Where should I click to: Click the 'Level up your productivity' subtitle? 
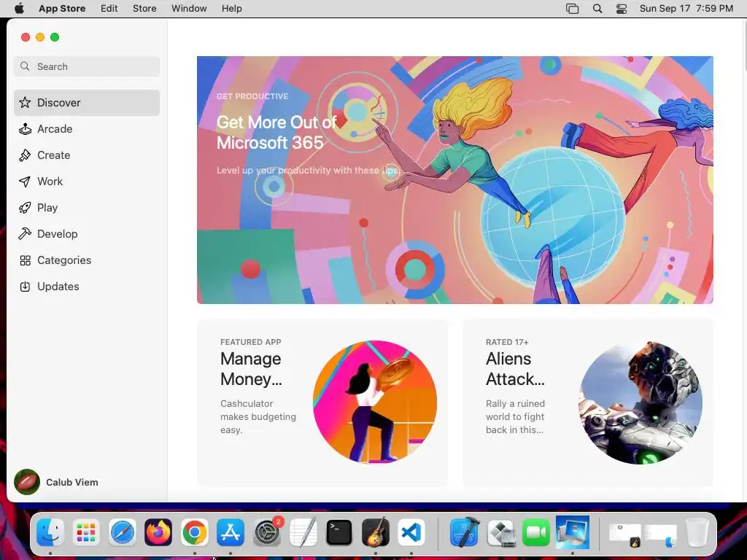click(x=307, y=170)
